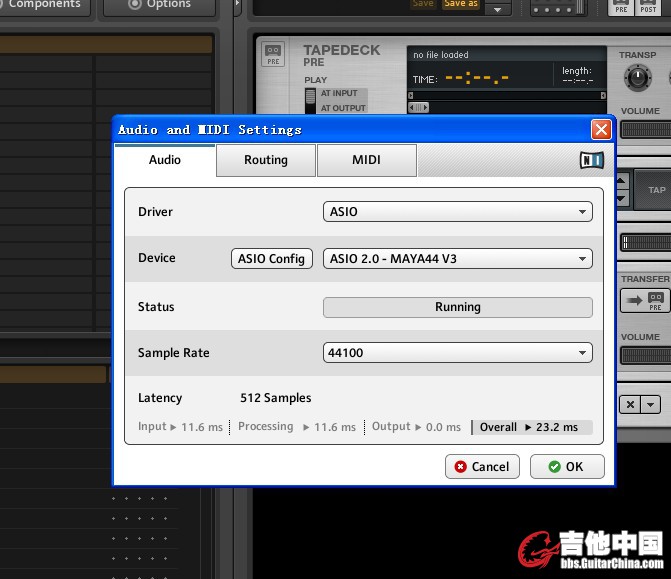Open the Sample Rate dropdown 44100
The image size is (671, 579).
[457, 353]
